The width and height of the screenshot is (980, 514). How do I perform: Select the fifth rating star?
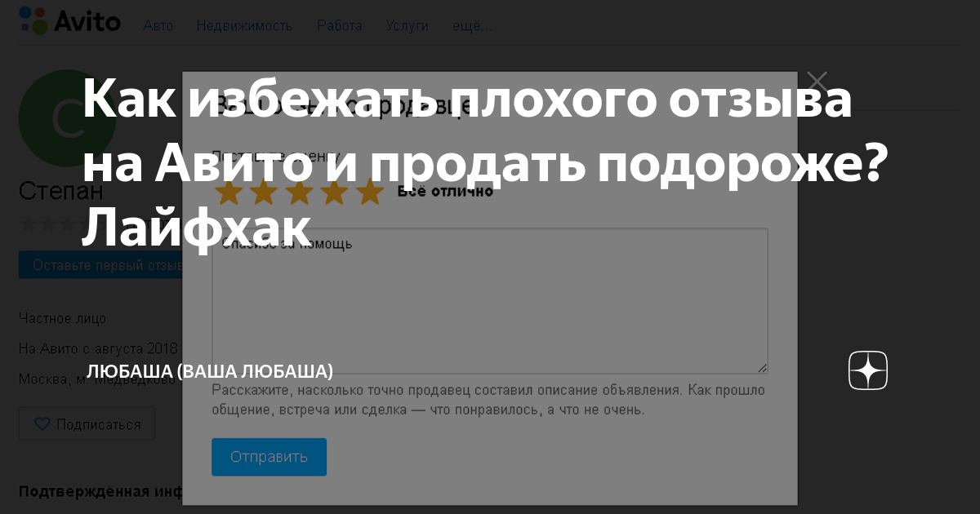370,192
